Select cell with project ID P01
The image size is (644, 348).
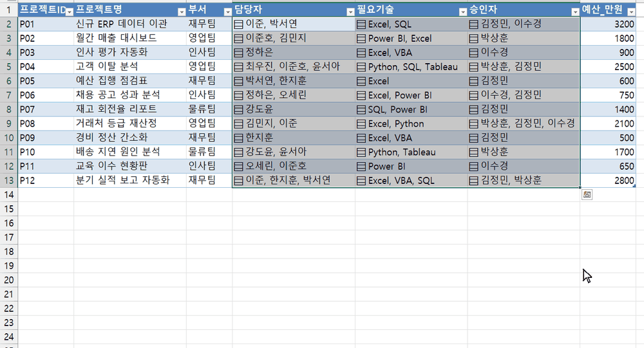[46, 24]
